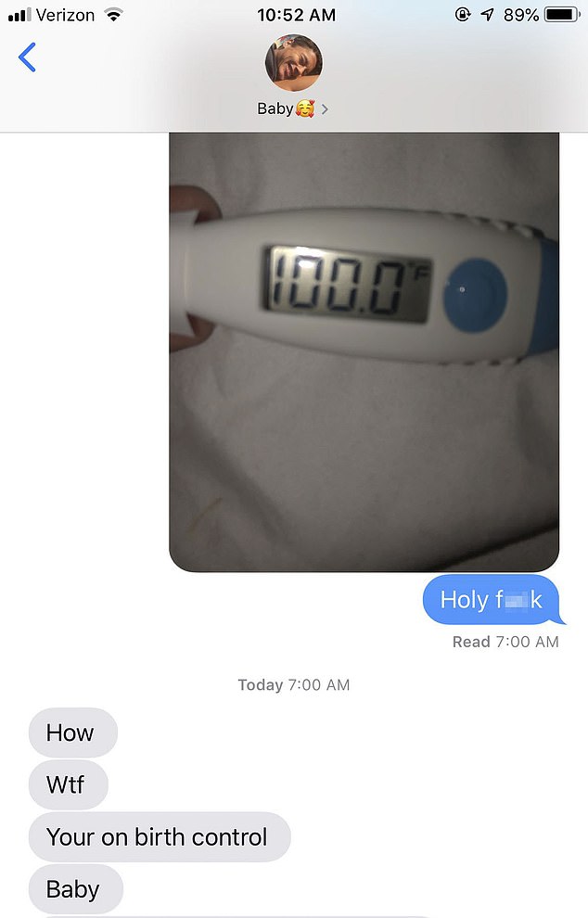
Task: Tap the Your on birth control message
Action: [x=160, y=836]
